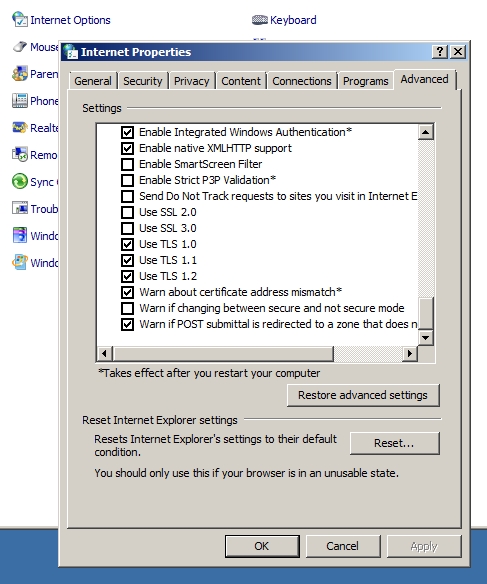Open the Troubleshooting icon

tap(20, 208)
